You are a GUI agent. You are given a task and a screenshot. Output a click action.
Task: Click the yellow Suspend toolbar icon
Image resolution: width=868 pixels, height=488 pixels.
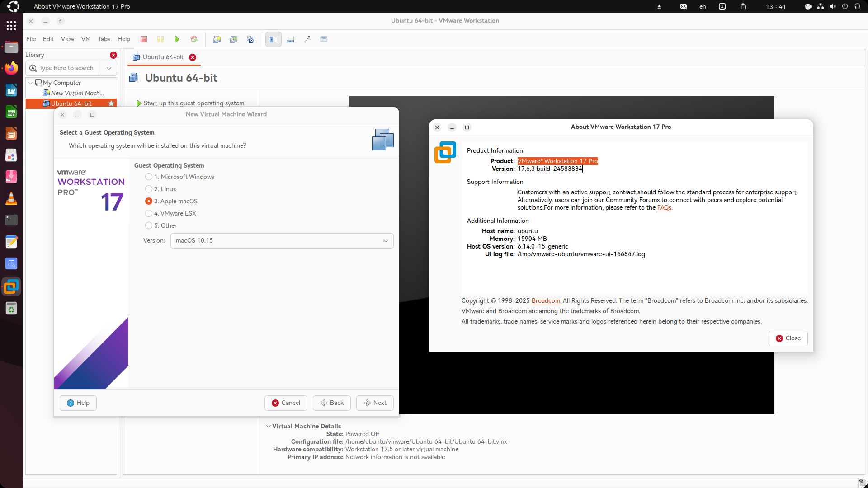pos(160,39)
